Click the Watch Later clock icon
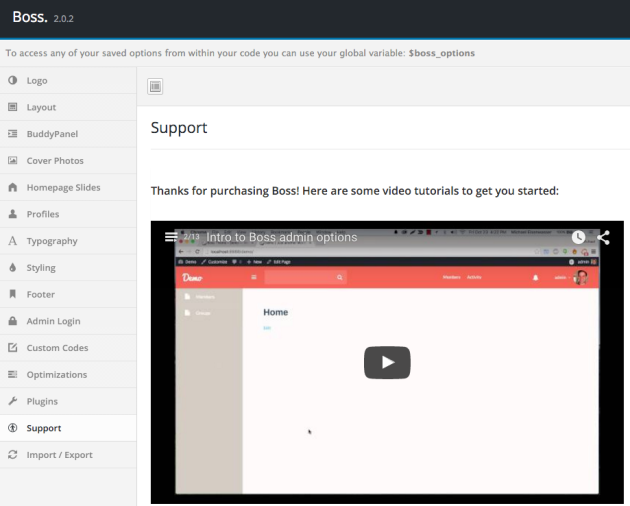630x506 pixels. coord(578,237)
